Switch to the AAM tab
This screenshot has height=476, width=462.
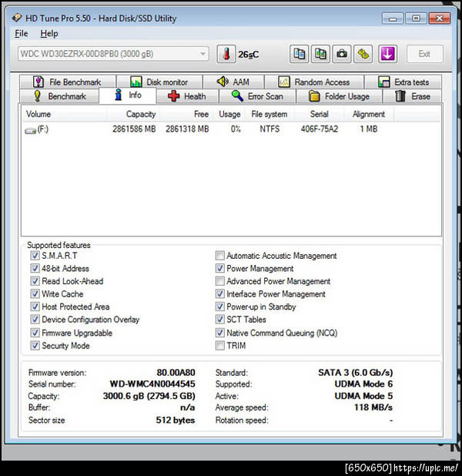[233, 82]
